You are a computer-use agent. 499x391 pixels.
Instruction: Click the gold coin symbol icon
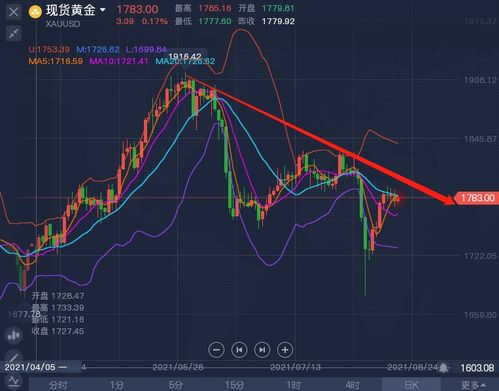coord(35,12)
